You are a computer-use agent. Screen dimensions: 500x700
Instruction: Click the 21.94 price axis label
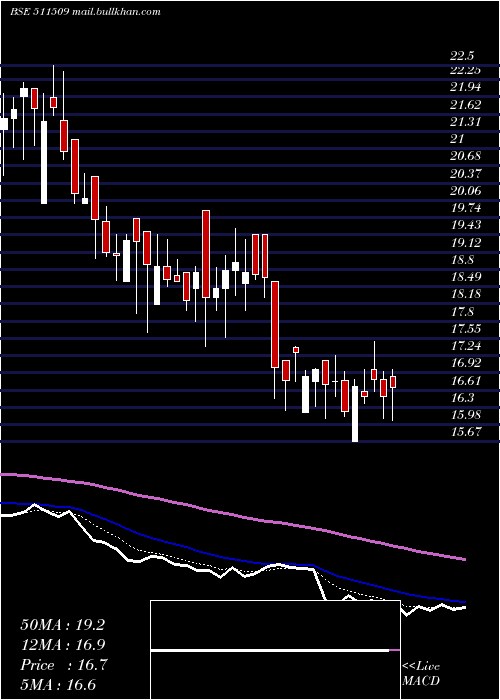coord(465,87)
